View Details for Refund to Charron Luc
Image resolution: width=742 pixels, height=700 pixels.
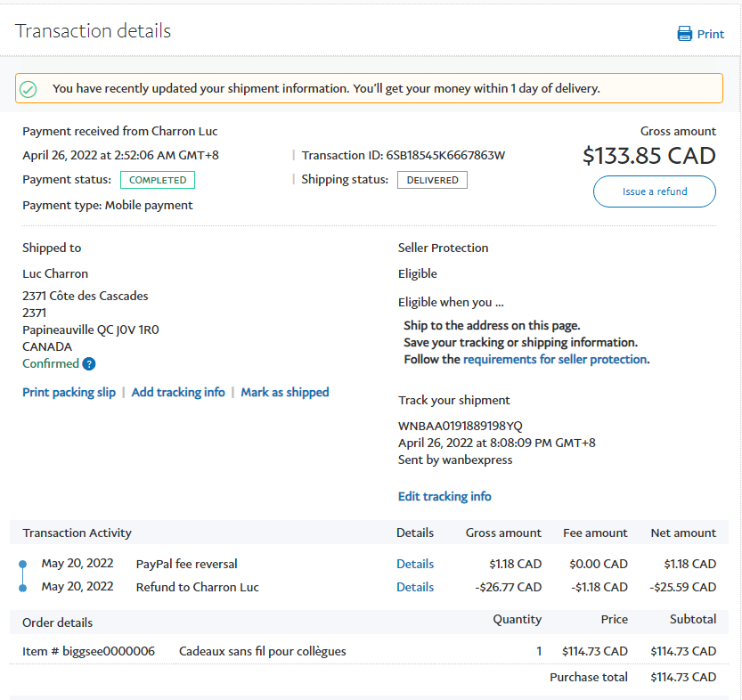(x=415, y=587)
